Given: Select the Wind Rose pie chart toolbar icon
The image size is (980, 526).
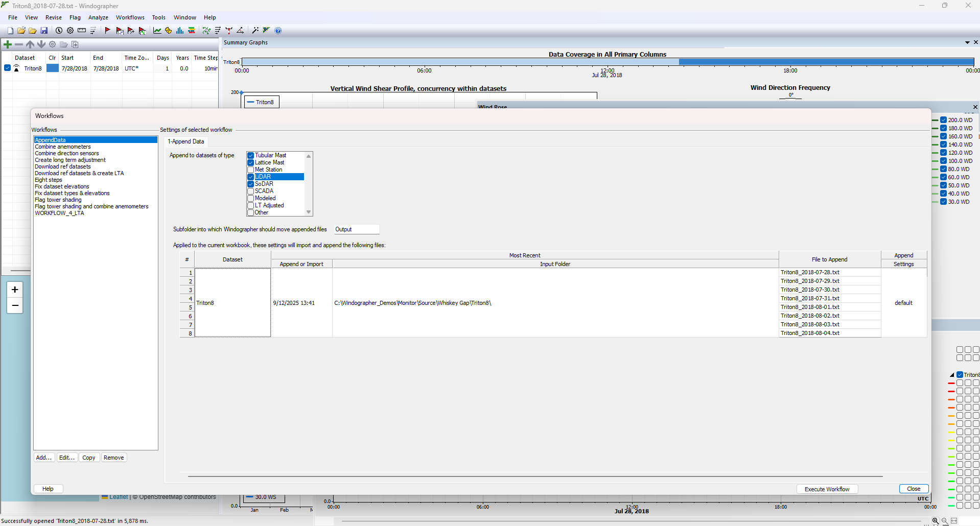Looking at the screenshot, I should [168, 31].
